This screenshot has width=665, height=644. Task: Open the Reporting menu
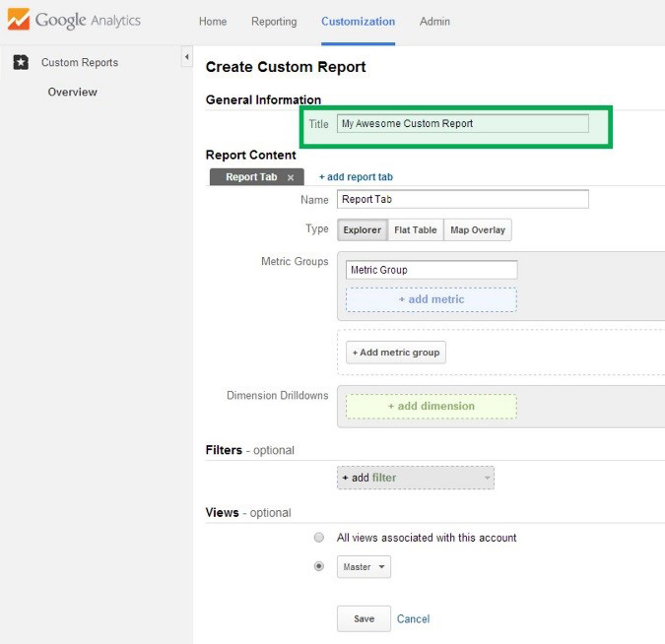pyautogui.click(x=274, y=22)
